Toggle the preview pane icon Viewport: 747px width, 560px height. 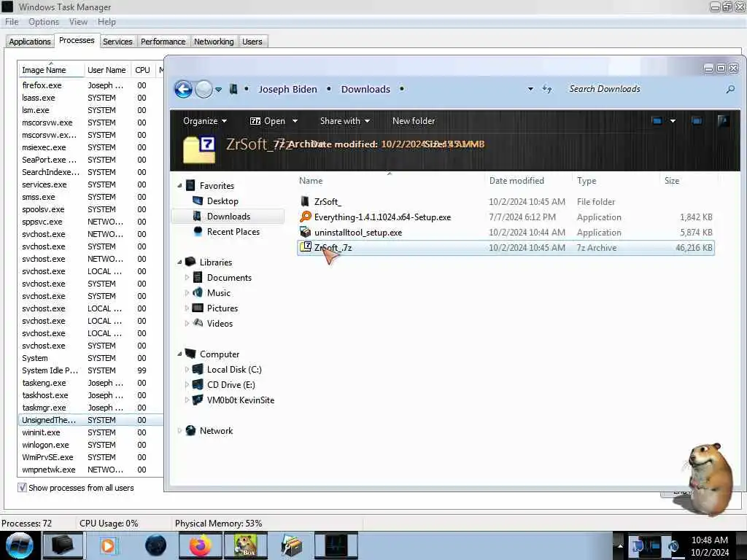tap(697, 121)
